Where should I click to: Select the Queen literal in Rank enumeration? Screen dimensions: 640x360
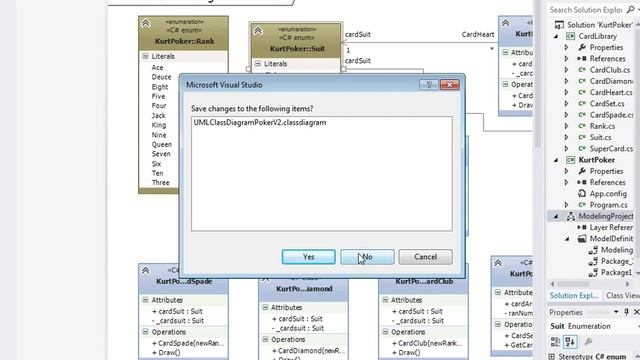(x=162, y=144)
